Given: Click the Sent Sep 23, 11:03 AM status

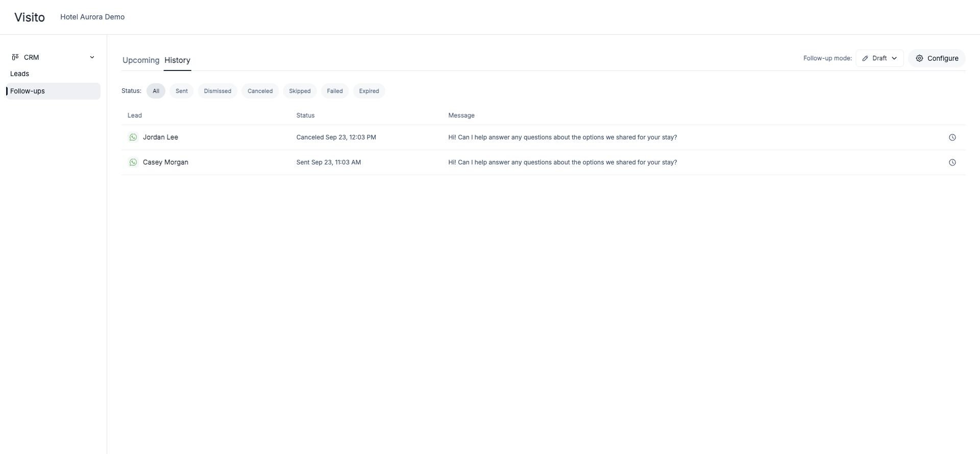Looking at the screenshot, I should (x=329, y=162).
